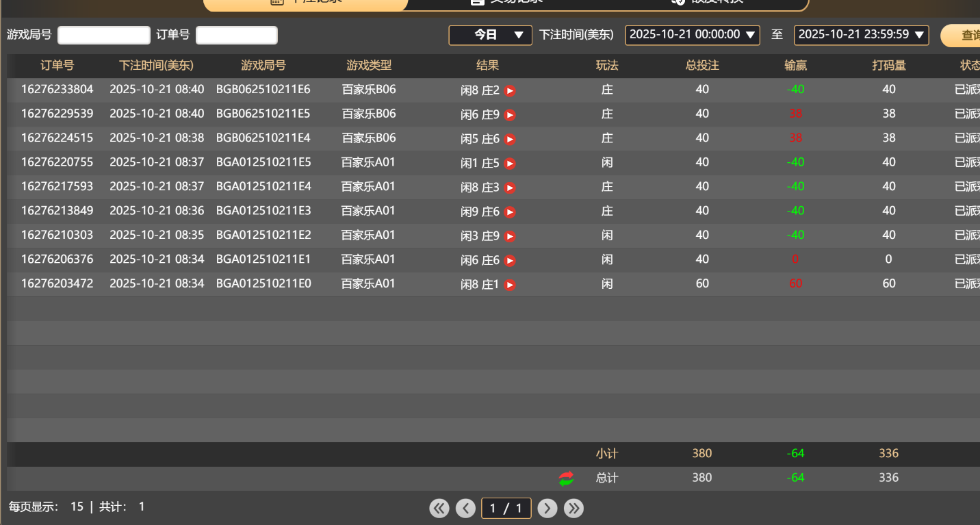Open the middle tab in top bar
980x525 pixels.
tap(506, 3)
